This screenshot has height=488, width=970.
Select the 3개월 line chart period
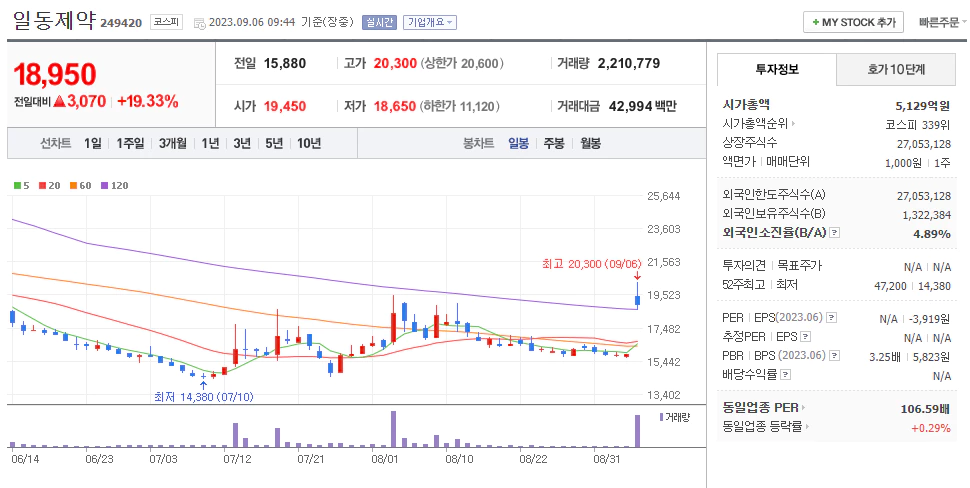(172, 143)
